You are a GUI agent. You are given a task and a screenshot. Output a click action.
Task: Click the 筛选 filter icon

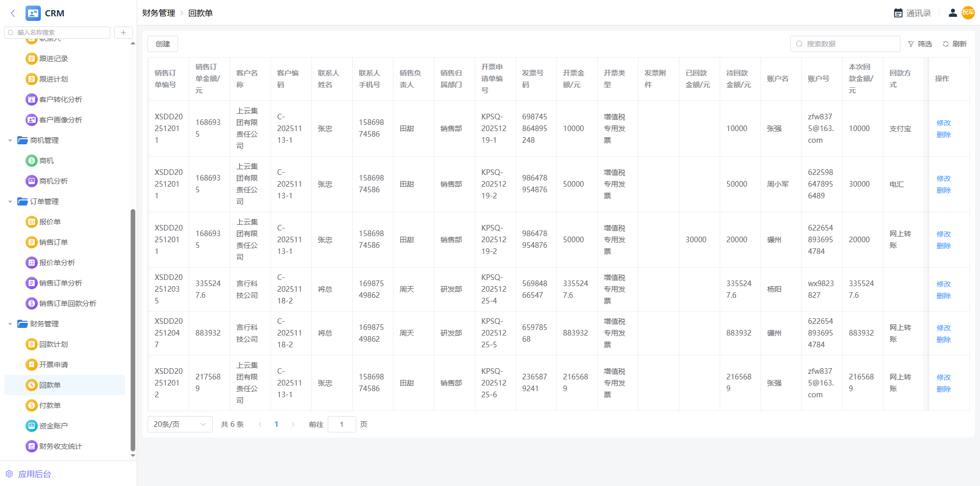click(x=911, y=44)
